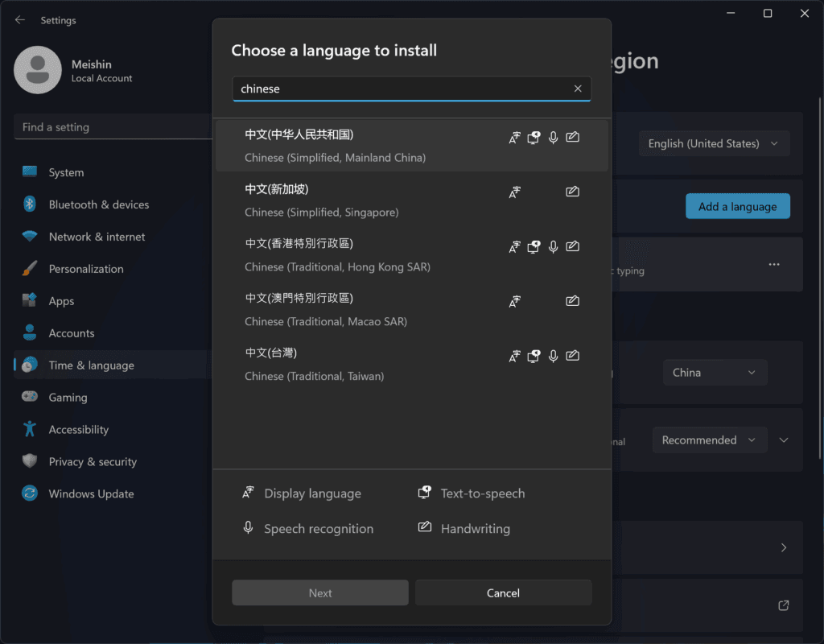Click handwriting icon on Chinese Singapore row
This screenshot has height=644, width=824.
(572, 192)
